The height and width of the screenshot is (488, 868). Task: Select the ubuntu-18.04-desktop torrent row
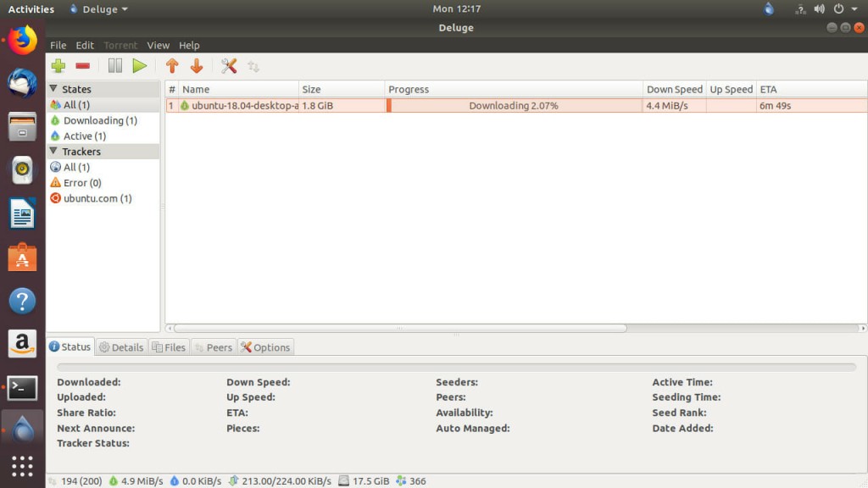point(516,105)
